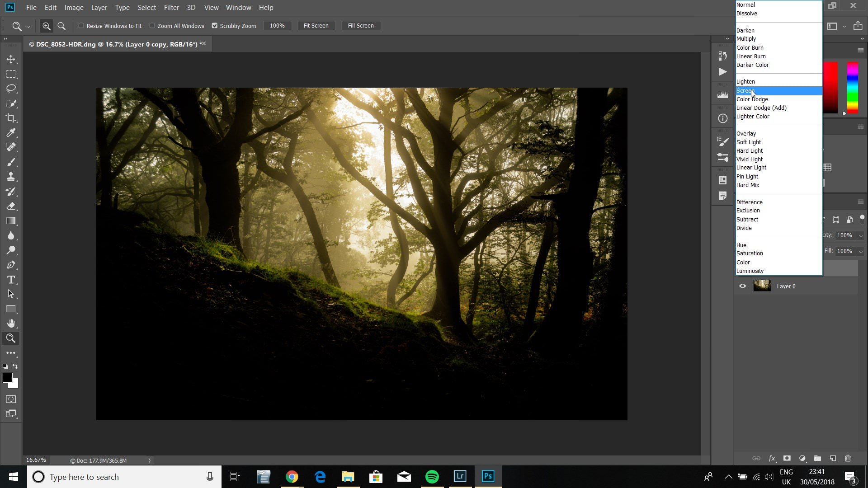
Task: Expand the Opacity dropdown
Action: tap(861, 235)
